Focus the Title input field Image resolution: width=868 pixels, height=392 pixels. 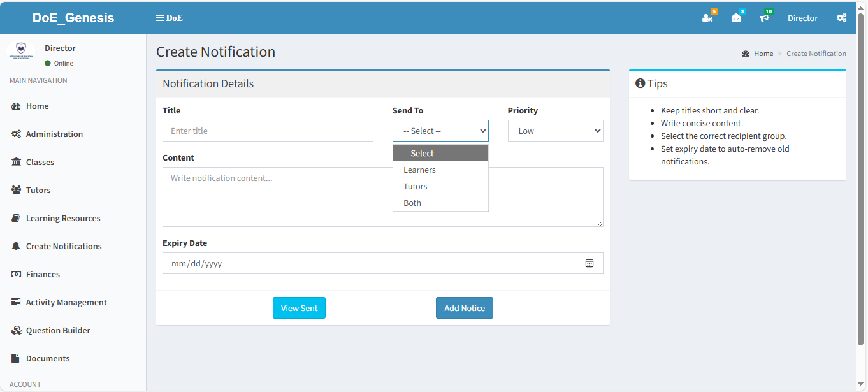(268, 131)
